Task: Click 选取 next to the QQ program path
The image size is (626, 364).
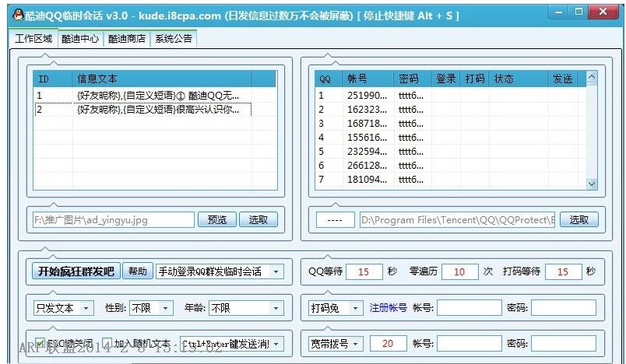Action: point(579,219)
